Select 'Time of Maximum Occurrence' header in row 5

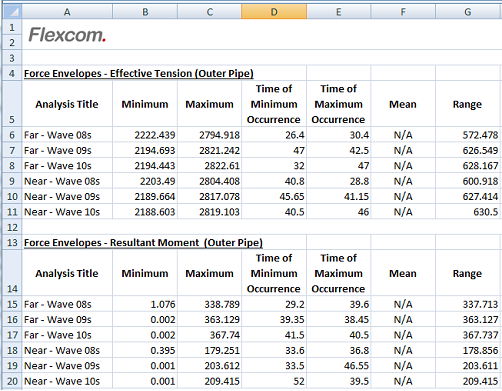(x=338, y=104)
